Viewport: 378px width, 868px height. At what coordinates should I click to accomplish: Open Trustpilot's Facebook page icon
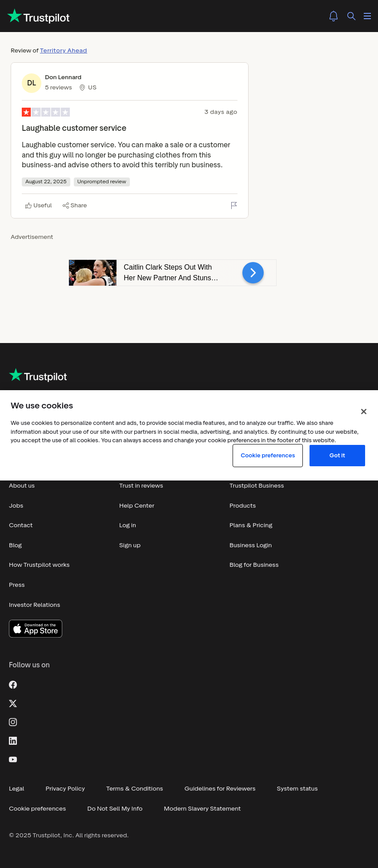click(13, 685)
